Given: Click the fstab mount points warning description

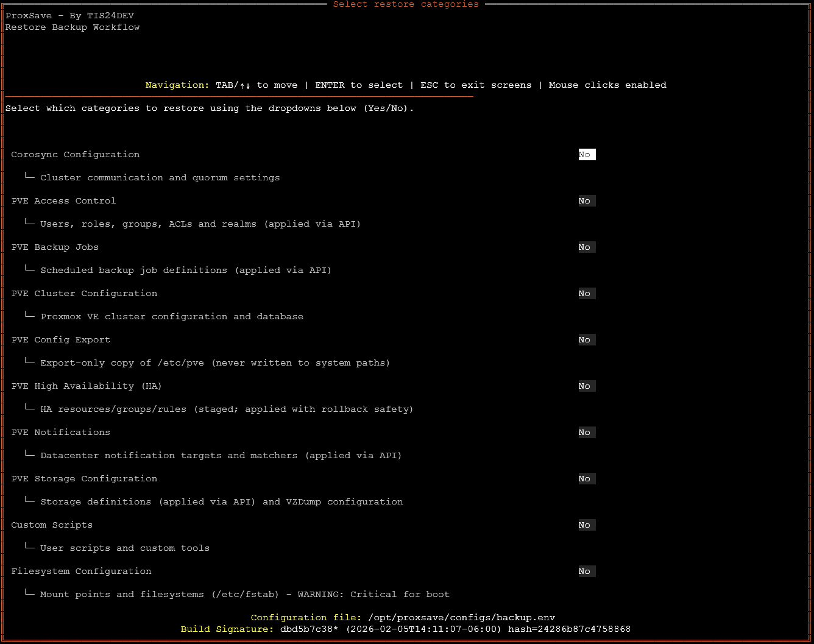Looking at the screenshot, I should pyautogui.click(x=244, y=594).
